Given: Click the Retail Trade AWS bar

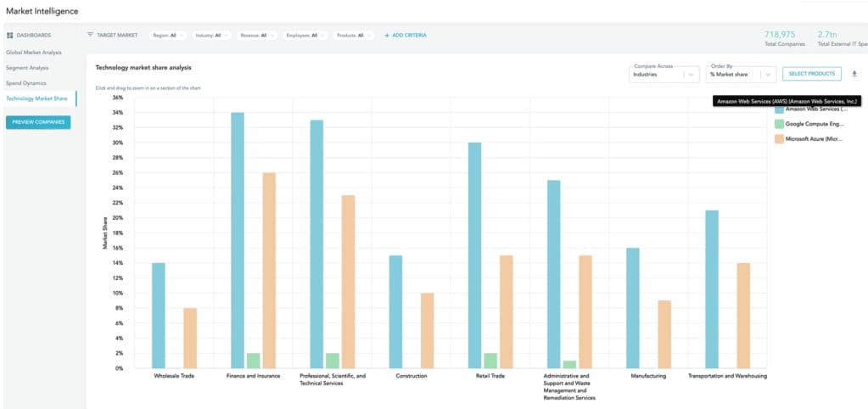Looking at the screenshot, I should click(475, 255).
